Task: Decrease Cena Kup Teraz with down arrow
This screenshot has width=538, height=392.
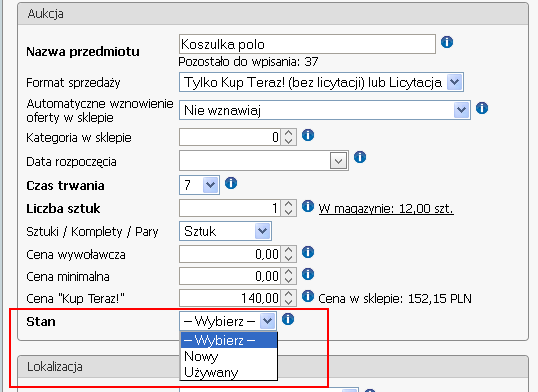Action: point(289,302)
